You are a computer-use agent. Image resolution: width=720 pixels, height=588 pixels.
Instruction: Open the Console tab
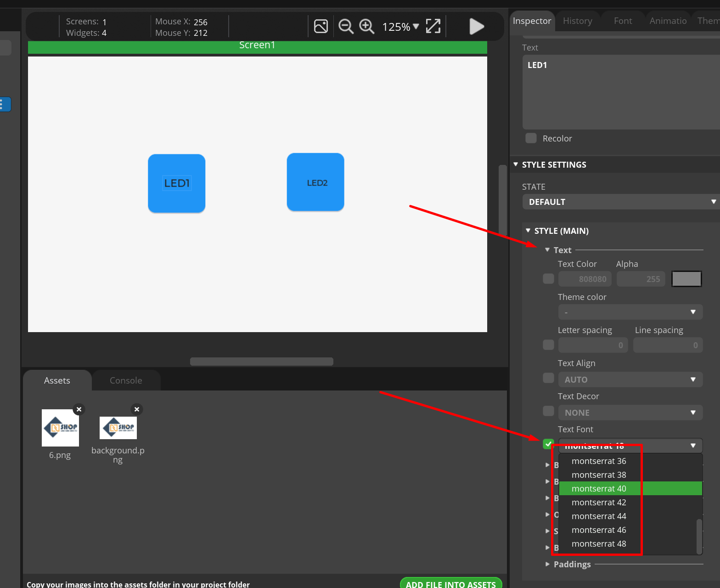click(126, 380)
